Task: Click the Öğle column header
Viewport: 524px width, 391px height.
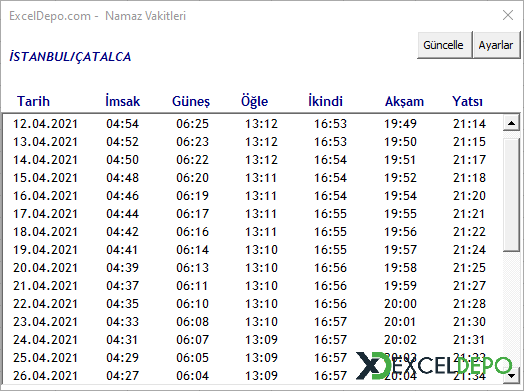Action: (255, 101)
